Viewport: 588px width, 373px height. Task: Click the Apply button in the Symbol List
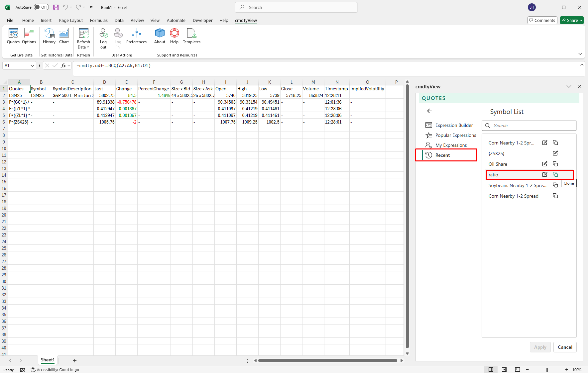[x=540, y=347]
